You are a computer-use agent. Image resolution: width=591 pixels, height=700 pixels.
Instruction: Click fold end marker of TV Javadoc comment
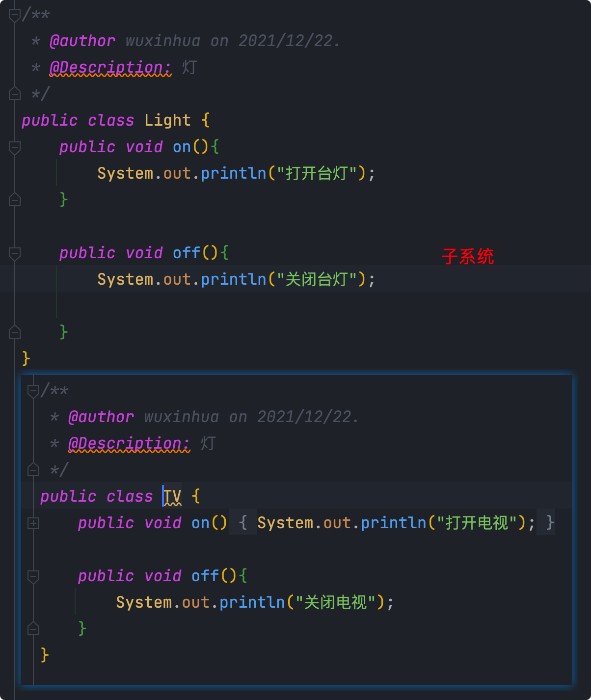[x=33, y=470]
